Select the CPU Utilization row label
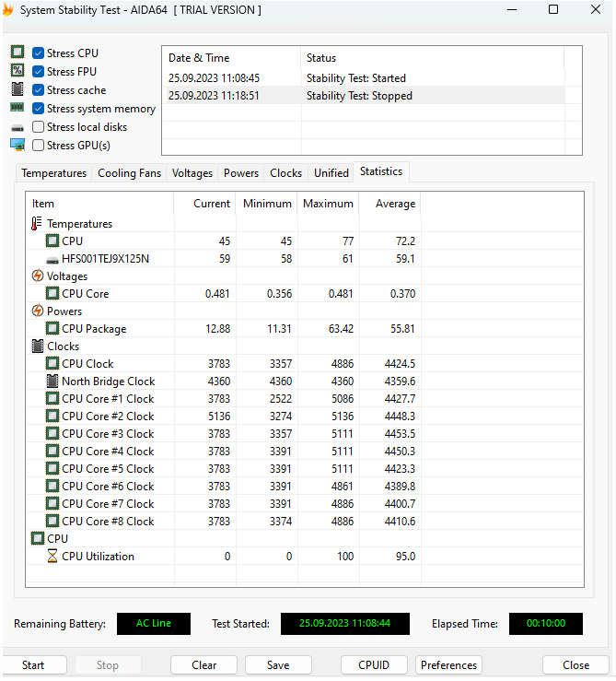The width and height of the screenshot is (616, 681). 99,557
